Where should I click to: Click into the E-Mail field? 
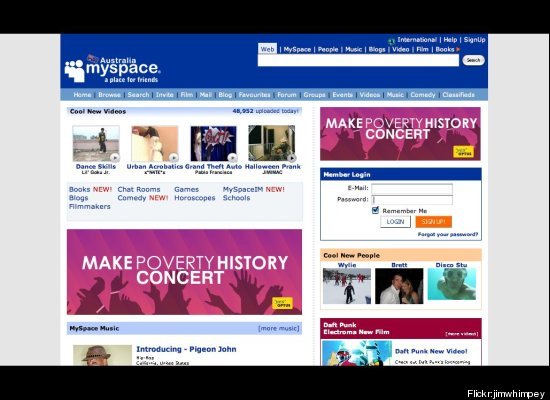pos(412,189)
